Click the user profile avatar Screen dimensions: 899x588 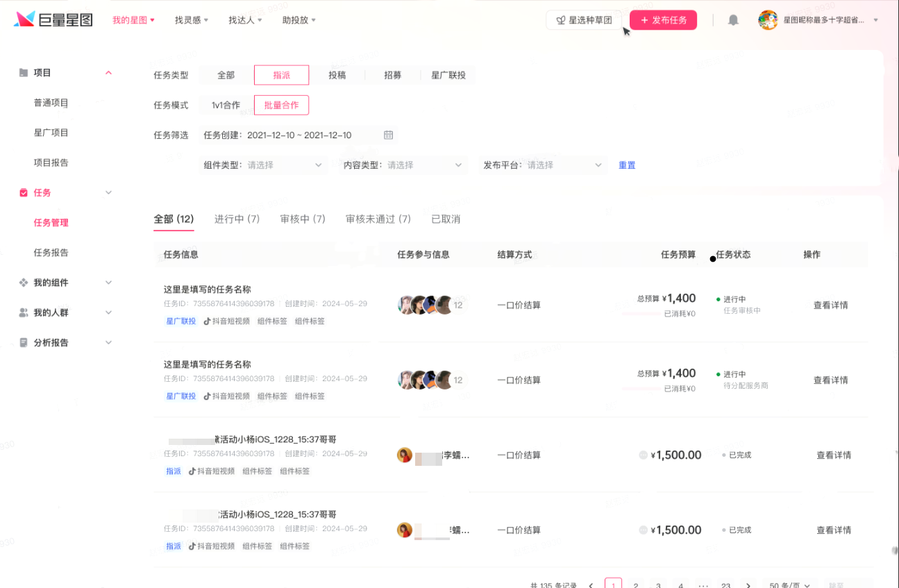(x=768, y=20)
